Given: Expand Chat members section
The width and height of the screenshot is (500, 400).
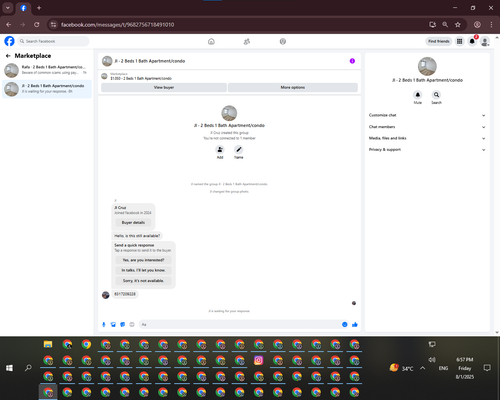Looking at the screenshot, I should pos(427,127).
